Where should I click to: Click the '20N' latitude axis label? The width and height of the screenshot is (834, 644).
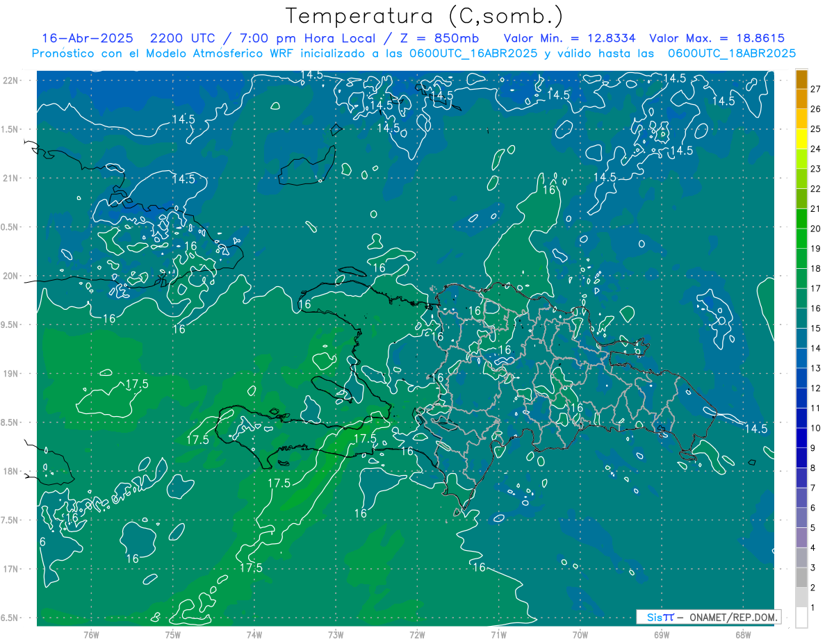(x=12, y=276)
